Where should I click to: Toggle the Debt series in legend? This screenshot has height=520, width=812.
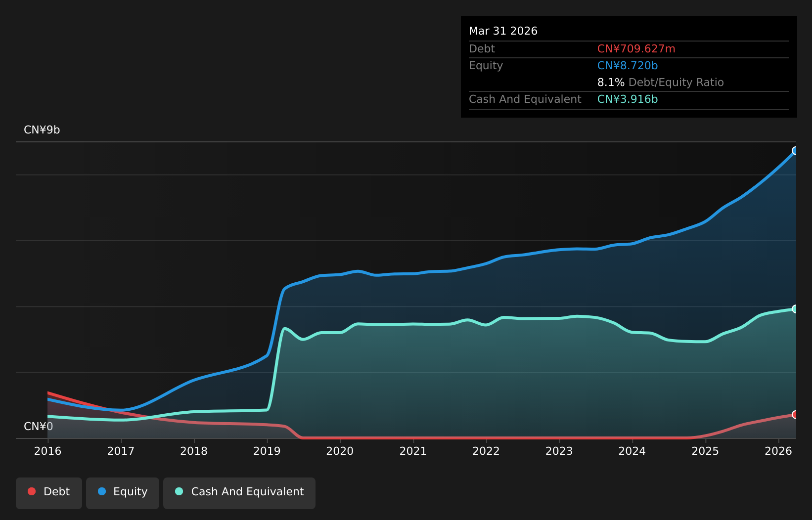click(x=49, y=493)
